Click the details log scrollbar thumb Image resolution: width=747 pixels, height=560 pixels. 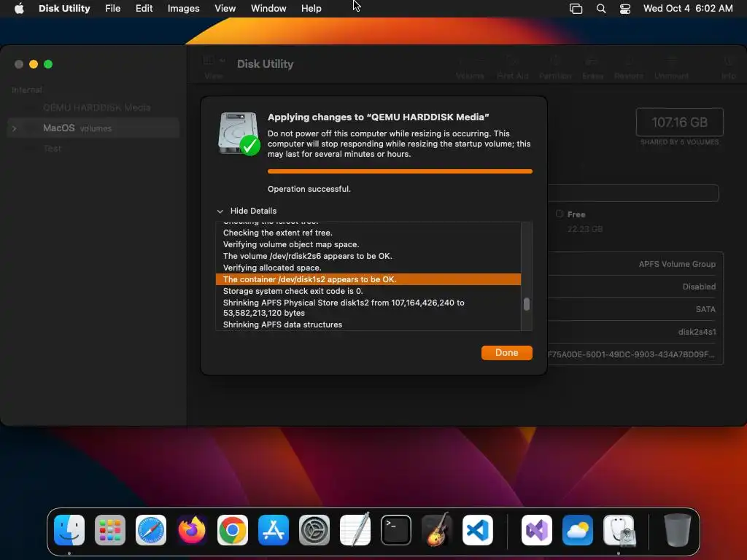click(x=527, y=304)
